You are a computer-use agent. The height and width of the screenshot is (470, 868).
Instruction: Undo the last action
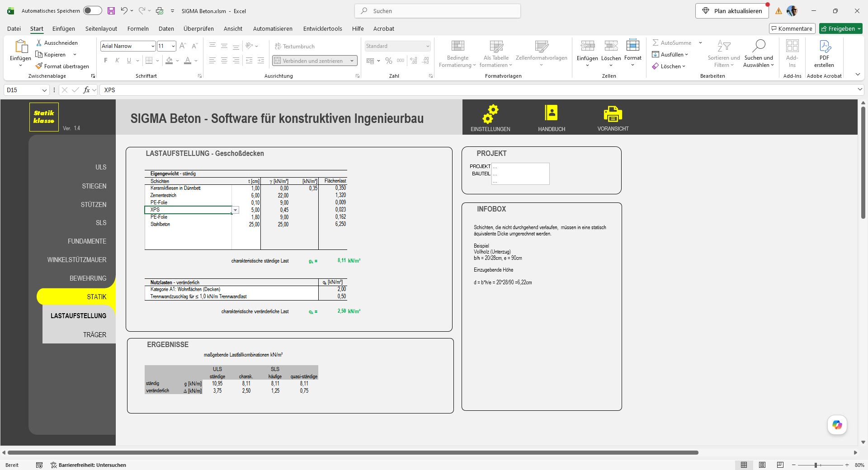click(x=124, y=11)
